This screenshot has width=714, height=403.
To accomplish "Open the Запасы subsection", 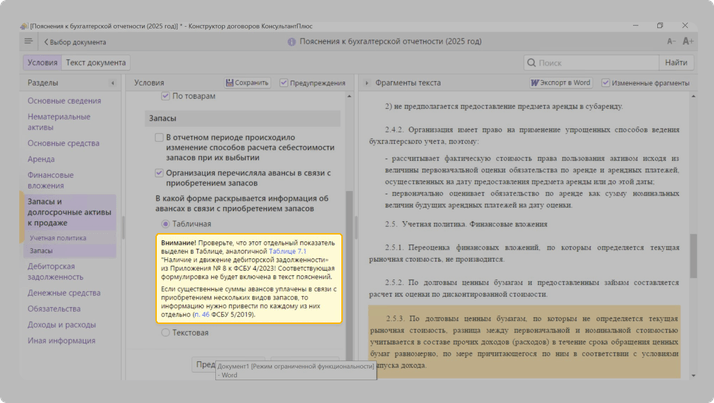I will tap(41, 250).
